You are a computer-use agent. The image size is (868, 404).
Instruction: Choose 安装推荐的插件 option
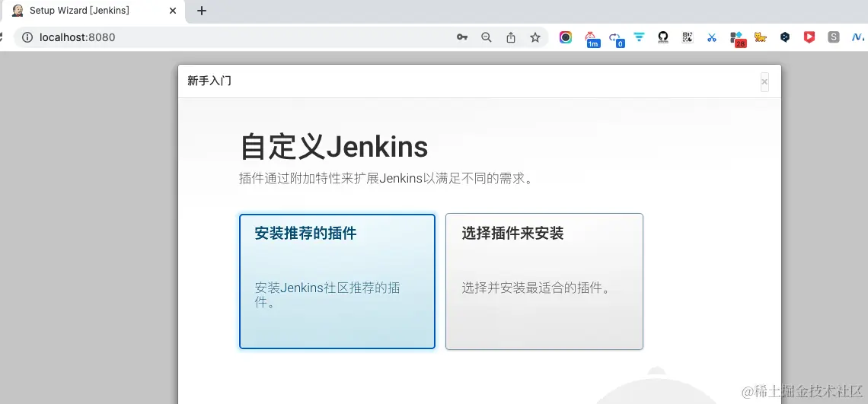[337, 282]
